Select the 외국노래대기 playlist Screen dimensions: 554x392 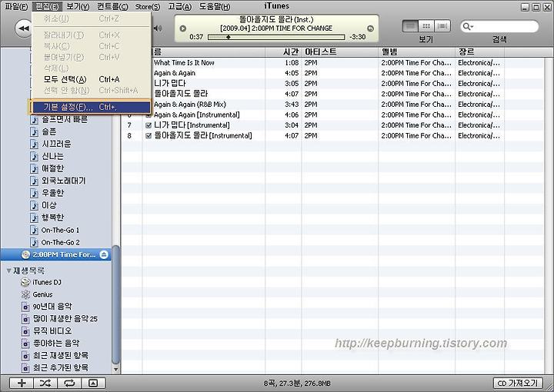64,181
